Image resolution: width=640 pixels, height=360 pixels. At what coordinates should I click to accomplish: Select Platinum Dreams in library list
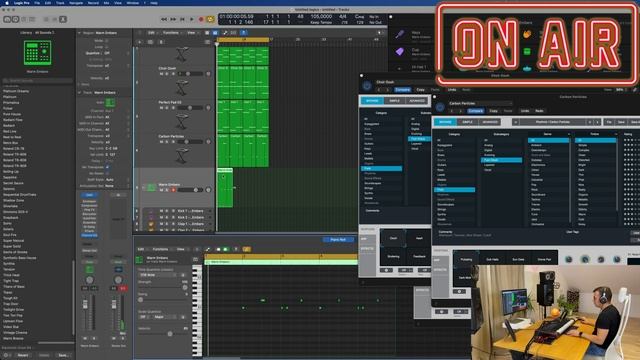tap(16, 91)
